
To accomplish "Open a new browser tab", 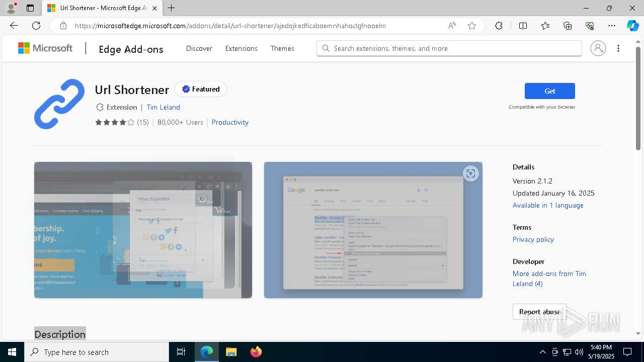I will tap(172, 8).
